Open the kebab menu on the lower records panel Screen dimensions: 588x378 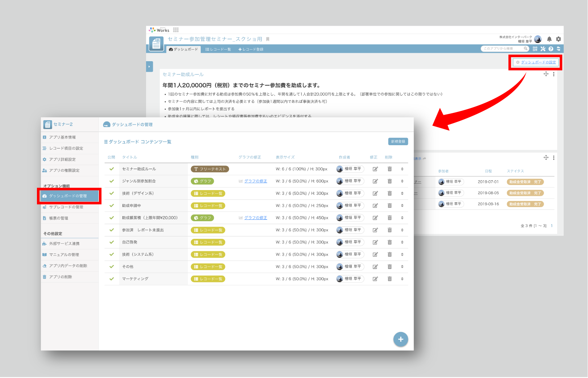[x=554, y=158]
